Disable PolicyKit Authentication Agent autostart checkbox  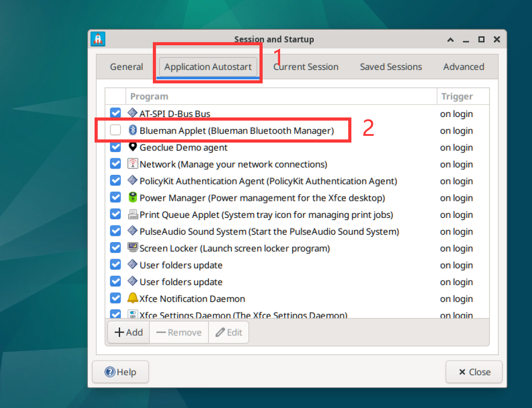115,180
